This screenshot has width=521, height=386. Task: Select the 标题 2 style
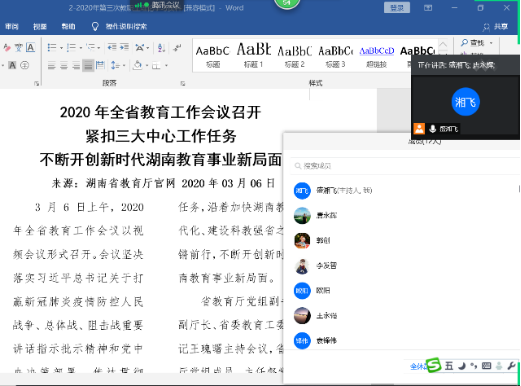[x=294, y=56]
